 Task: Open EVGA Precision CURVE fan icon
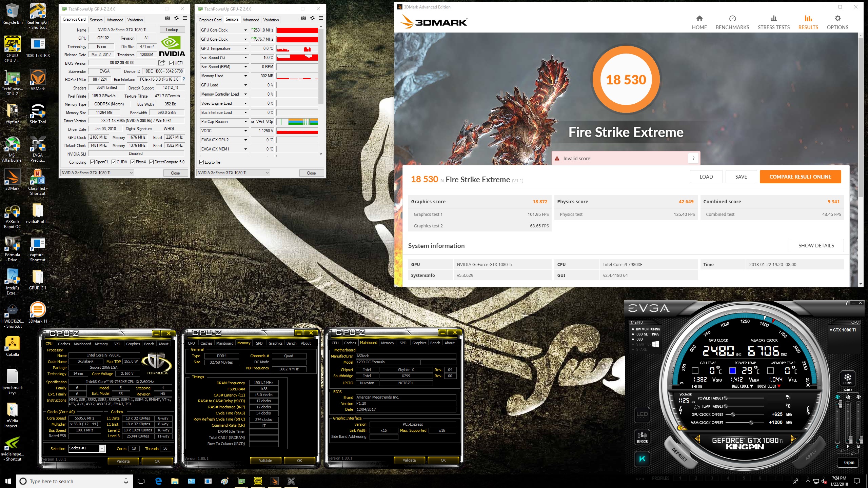[848, 379]
